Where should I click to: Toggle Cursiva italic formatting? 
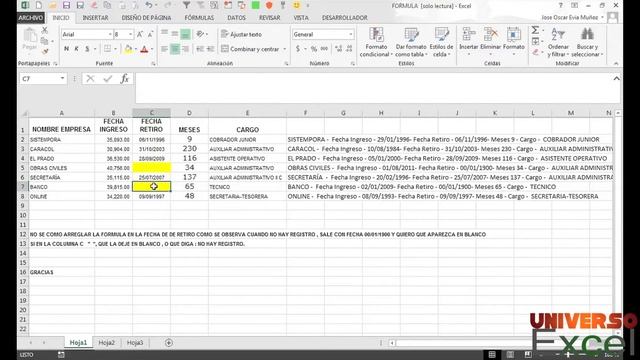click(76, 49)
